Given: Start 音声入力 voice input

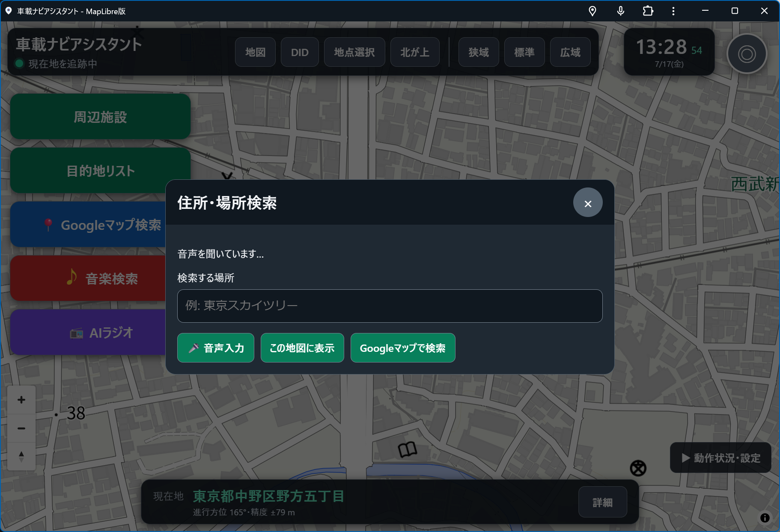Looking at the screenshot, I should click(216, 348).
